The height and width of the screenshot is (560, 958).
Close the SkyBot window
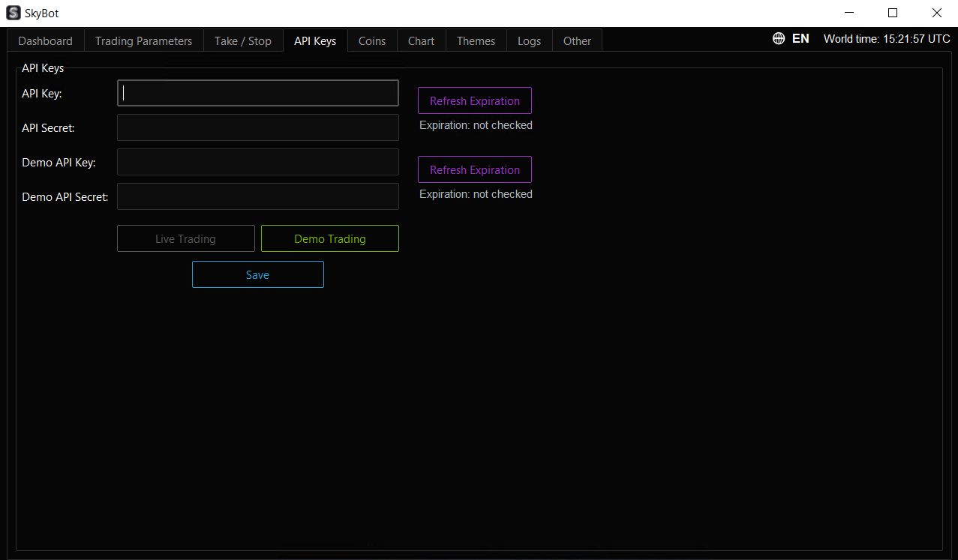point(936,13)
